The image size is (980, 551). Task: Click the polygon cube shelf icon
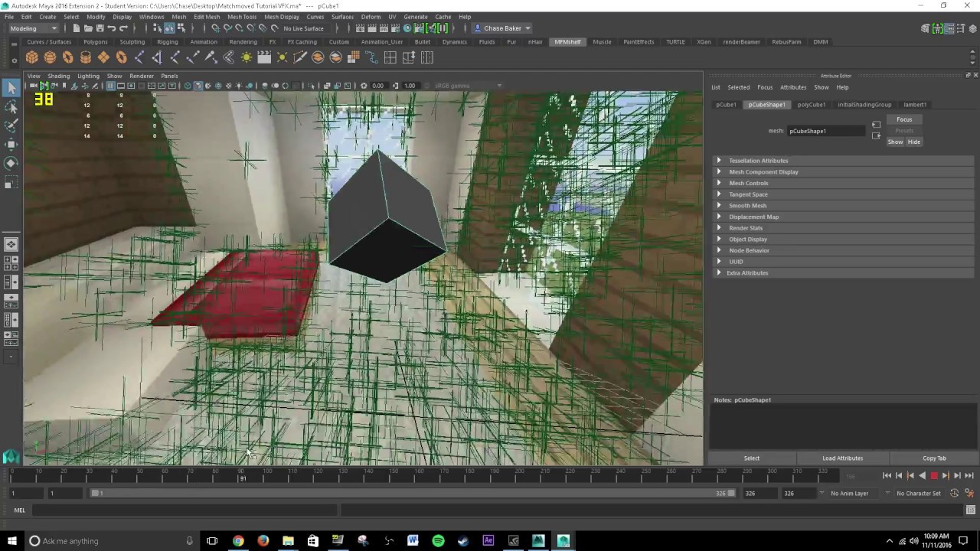pos(31,57)
